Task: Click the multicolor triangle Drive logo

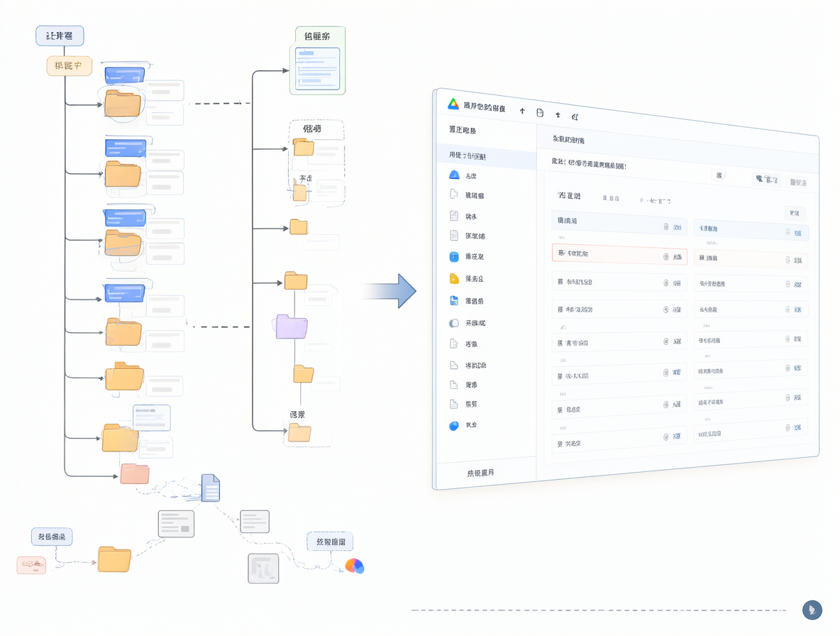Action: coord(453,104)
